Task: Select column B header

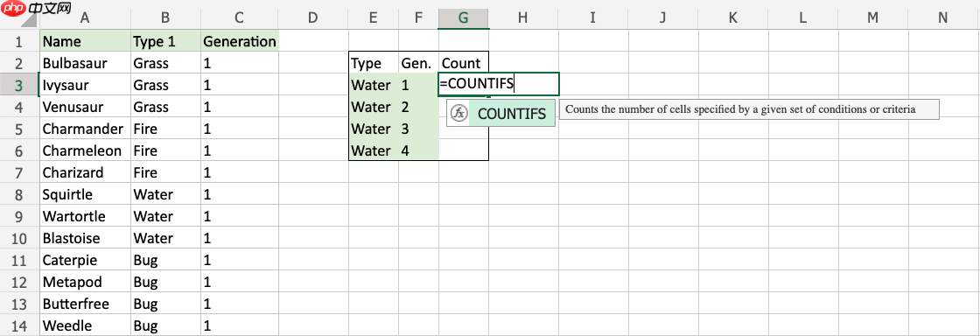Action: pyautogui.click(x=165, y=18)
